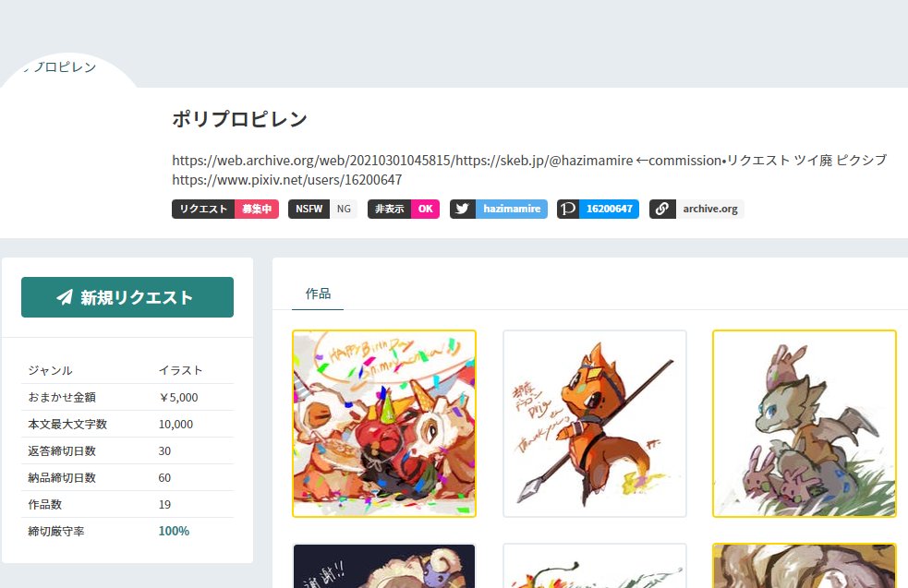Click the 100% deadline compliance value
The image size is (908, 588).
pos(174,532)
